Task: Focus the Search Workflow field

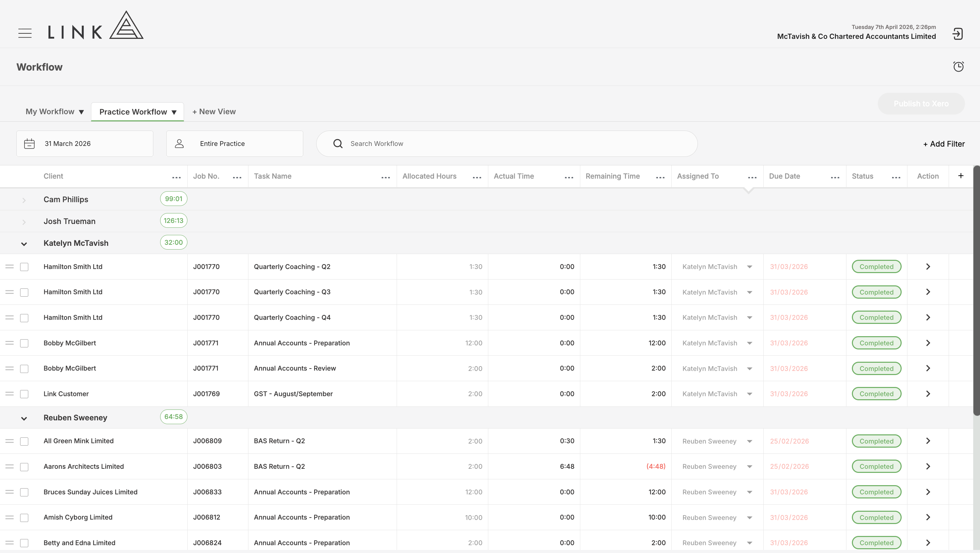Action: [507, 144]
